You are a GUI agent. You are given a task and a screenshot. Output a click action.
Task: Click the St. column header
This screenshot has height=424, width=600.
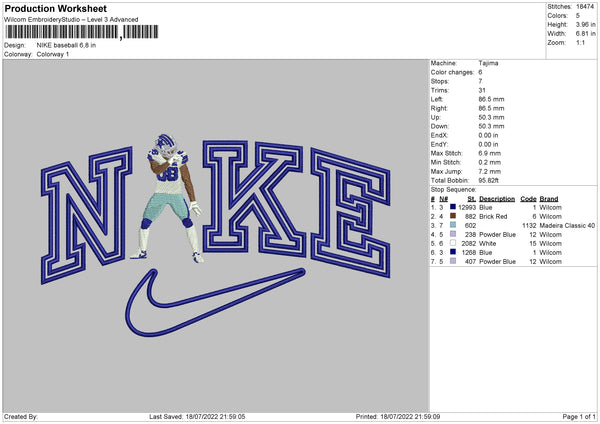point(471,199)
